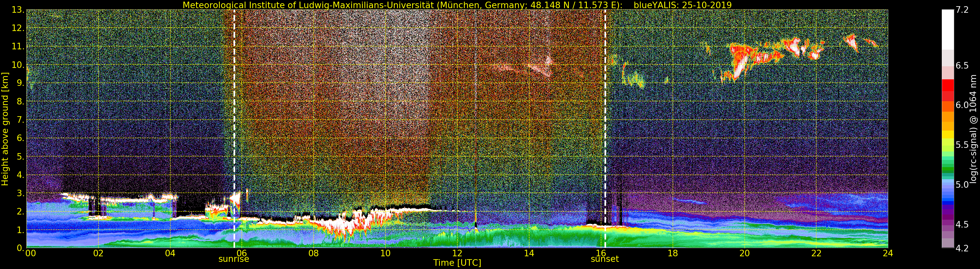Click the '4.5' colorbar value
Viewport: 980px width, 269px height.
coord(962,224)
